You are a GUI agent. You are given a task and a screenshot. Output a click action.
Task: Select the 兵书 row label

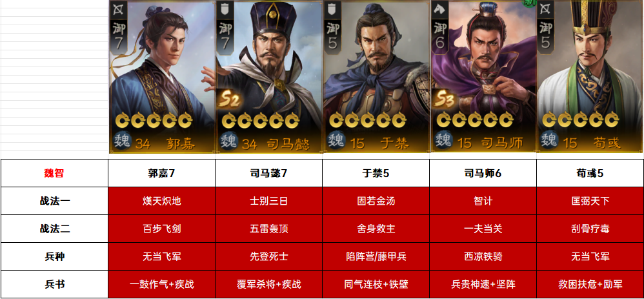pyautogui.click(x=54, y=284)
